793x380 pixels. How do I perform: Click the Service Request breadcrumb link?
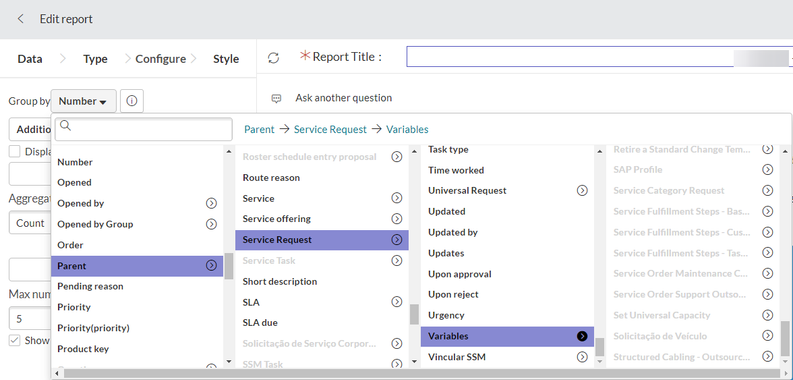330,130
